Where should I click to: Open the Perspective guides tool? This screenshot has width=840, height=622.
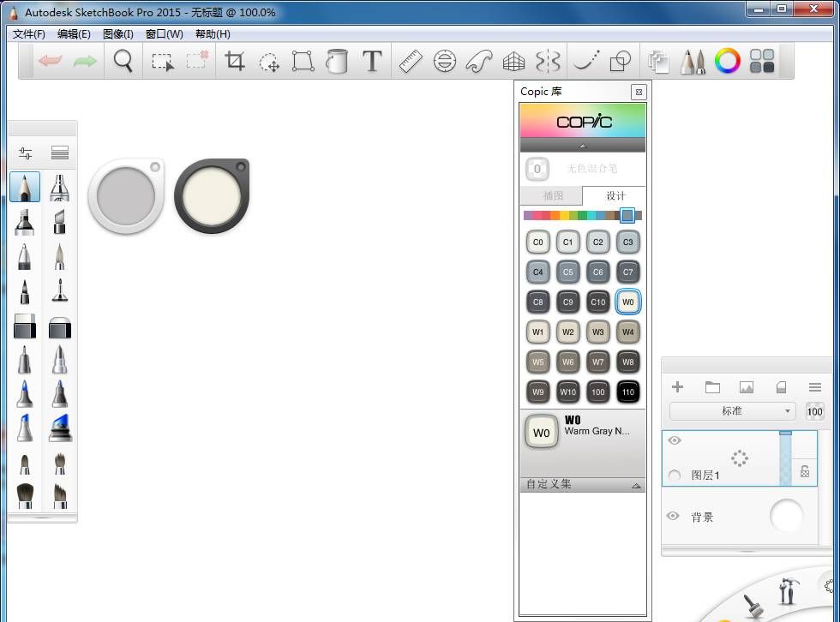click(513, 62)
